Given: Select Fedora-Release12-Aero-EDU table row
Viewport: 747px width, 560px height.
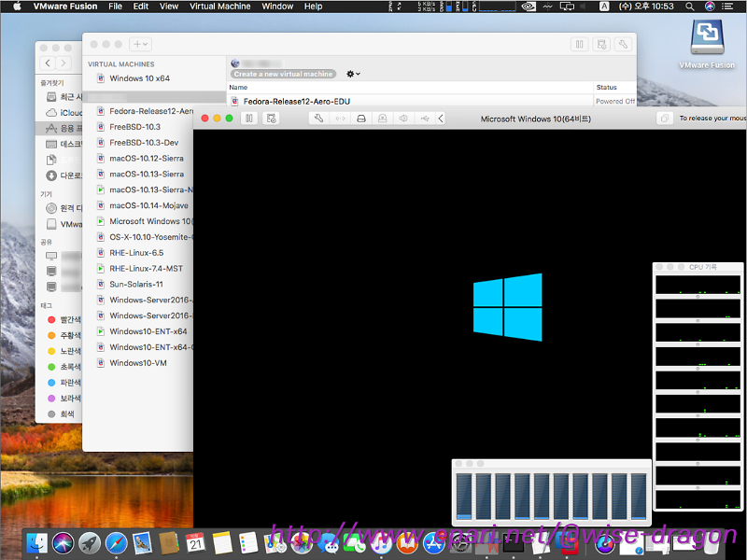Looking at the screenshot, I should pos(431,101).
